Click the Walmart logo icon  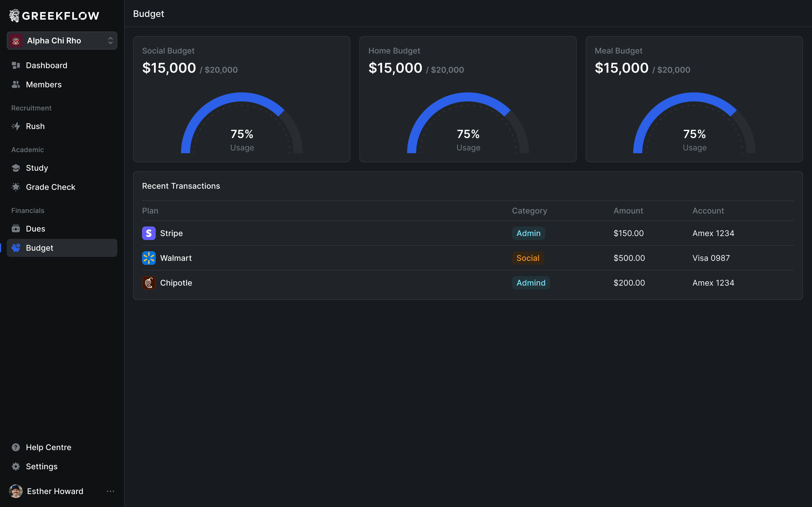point(149,258)
